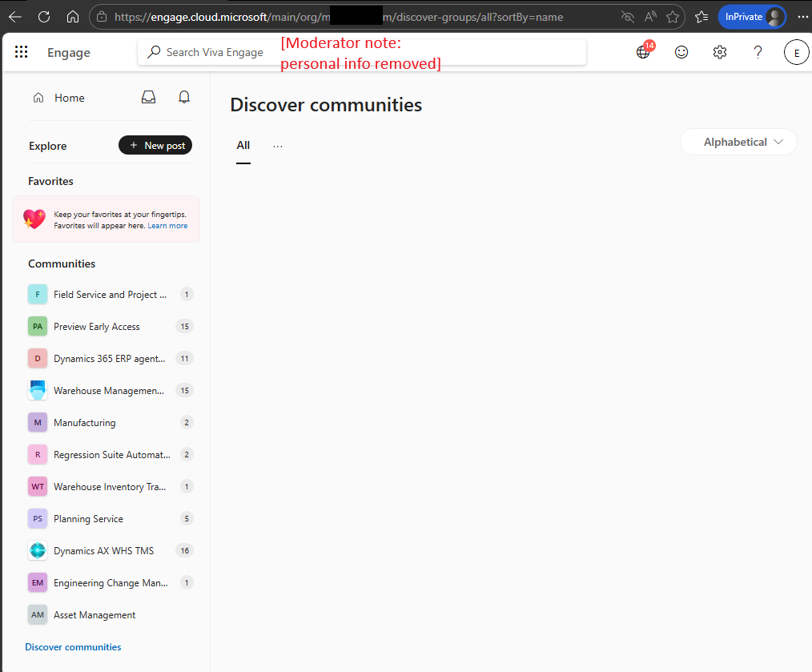Click the AM Asset Management avatar
The height and width of the screenshot is (672, 812).
point(38,615)
